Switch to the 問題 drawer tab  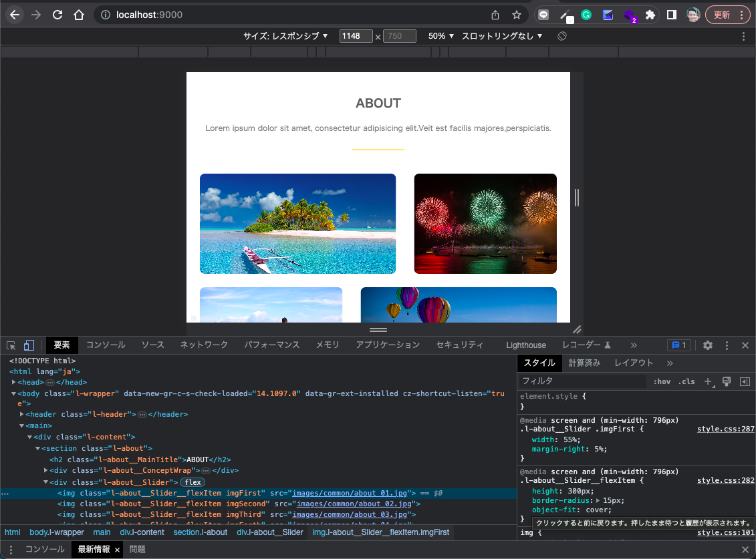click(138, 550)
